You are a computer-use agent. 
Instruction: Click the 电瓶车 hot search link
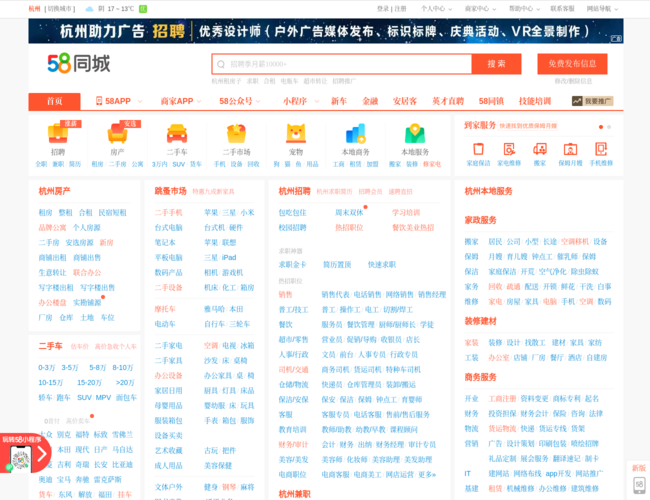tap(289, 81)
